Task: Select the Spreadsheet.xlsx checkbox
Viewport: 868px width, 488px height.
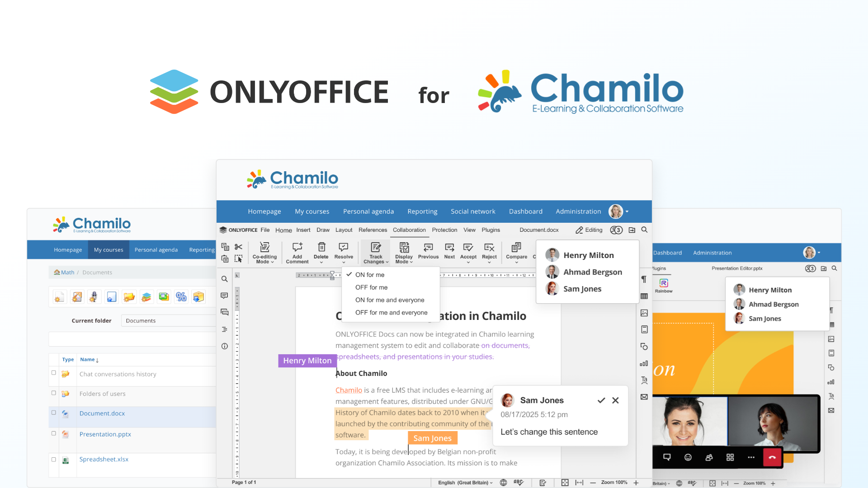Action: (x=54, y=460)
